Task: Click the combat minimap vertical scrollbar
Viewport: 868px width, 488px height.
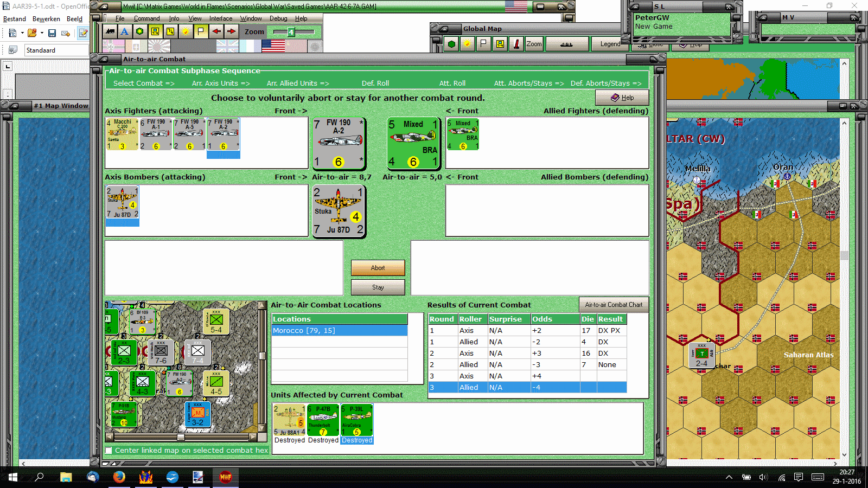Action: click(262, 367)
